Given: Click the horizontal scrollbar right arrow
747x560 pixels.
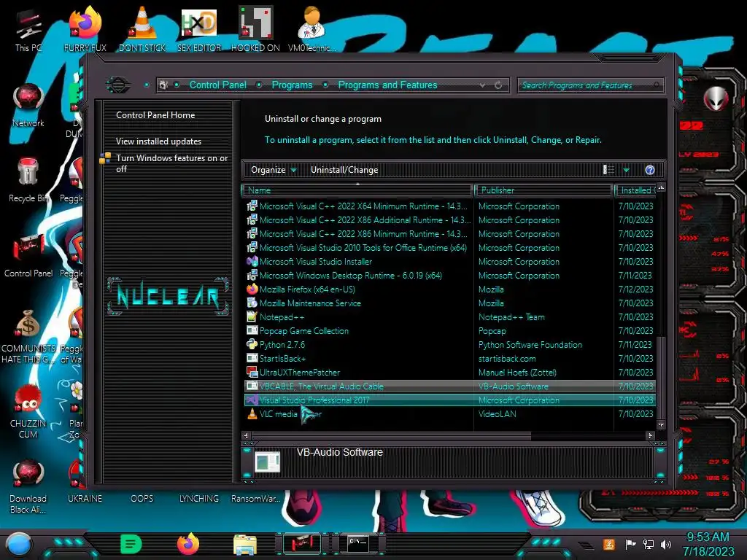Looking at the screenshot, I should (650, 435).
